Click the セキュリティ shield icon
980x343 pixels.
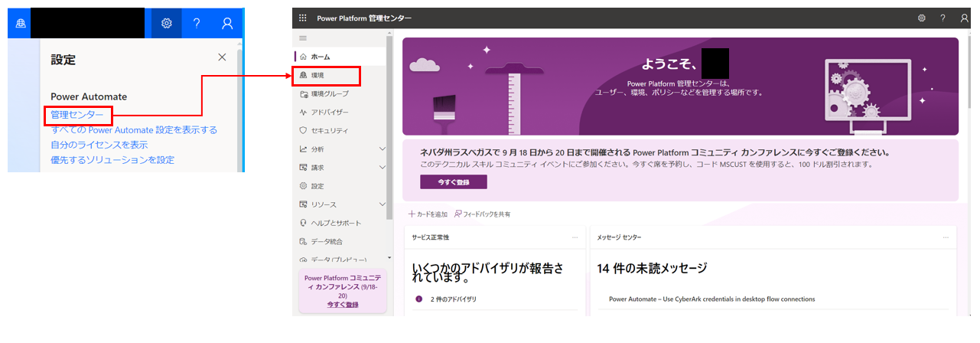304,130
